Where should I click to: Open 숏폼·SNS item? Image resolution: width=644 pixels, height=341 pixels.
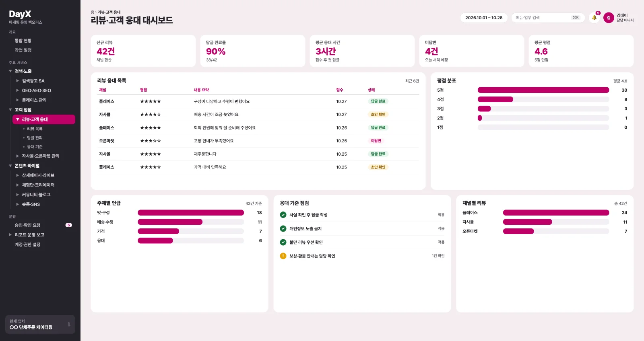31,204
